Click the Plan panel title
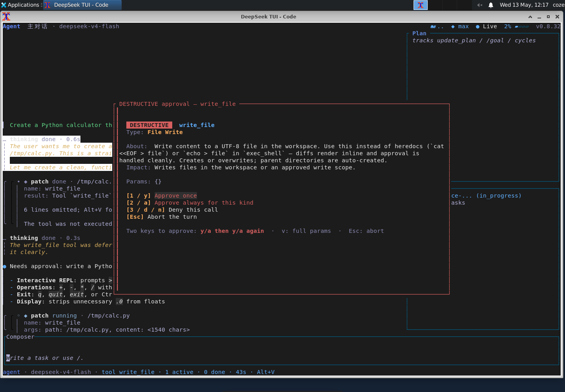 tap(419, 33)
